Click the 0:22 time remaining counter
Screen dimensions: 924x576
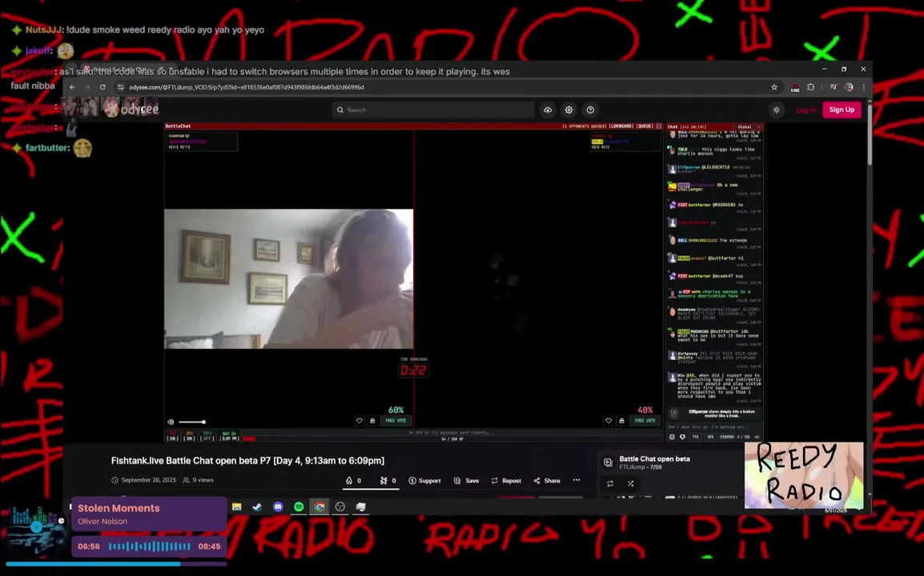[x=413, y=370]
